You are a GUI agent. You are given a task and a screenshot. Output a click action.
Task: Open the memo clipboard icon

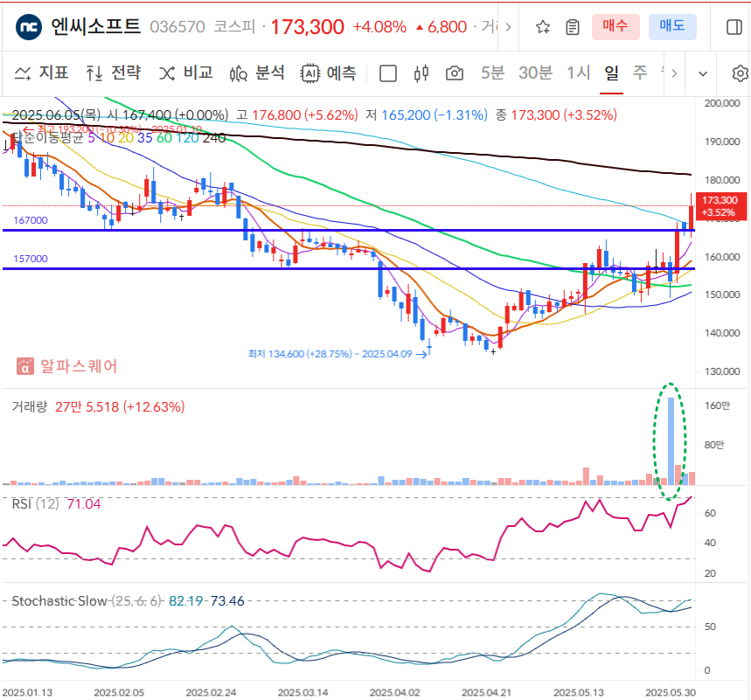[x=573, y=27]
